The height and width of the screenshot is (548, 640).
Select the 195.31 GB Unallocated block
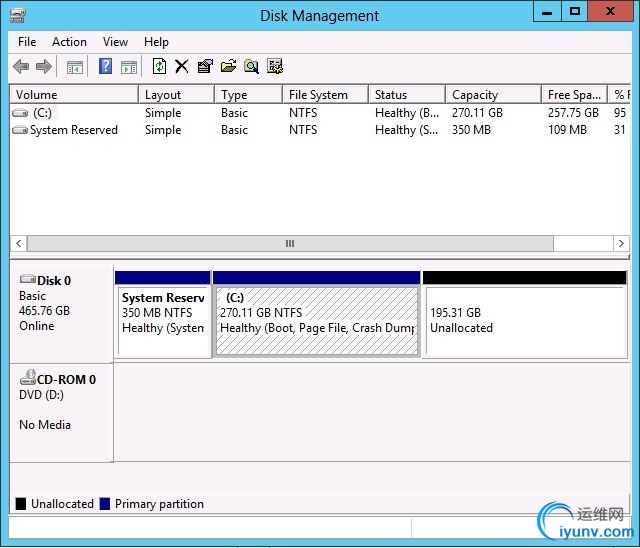(525, 315)
